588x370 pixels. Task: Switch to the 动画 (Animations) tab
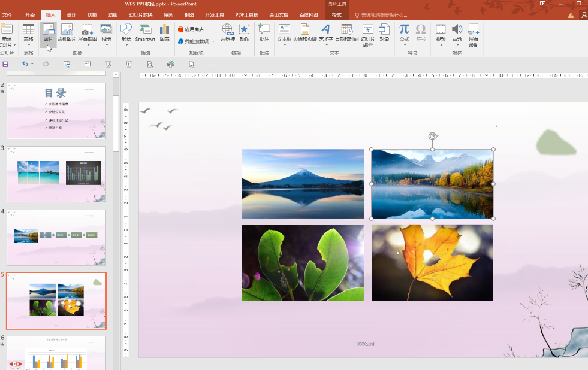click(x=113, y=15)
